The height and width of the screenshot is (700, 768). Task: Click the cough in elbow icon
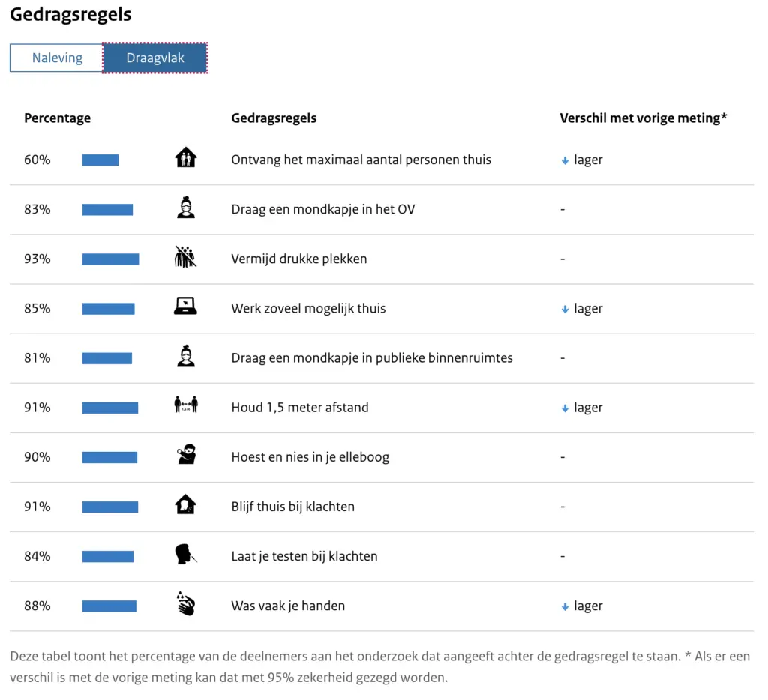[x=186, y=456]
